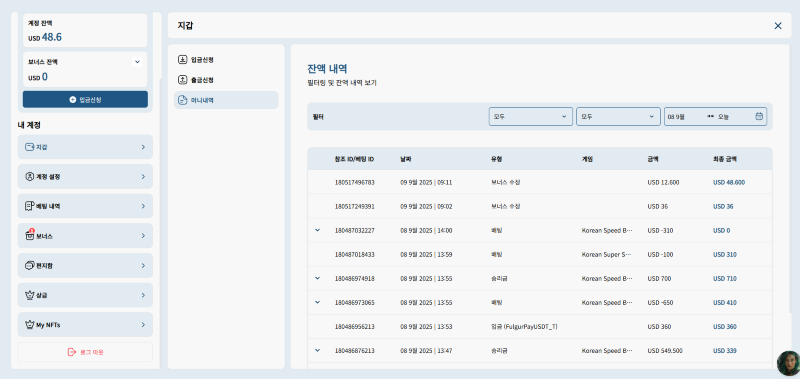Click the 계정 설정 profile icon
The image size is (800, 379).
(30, 176)
